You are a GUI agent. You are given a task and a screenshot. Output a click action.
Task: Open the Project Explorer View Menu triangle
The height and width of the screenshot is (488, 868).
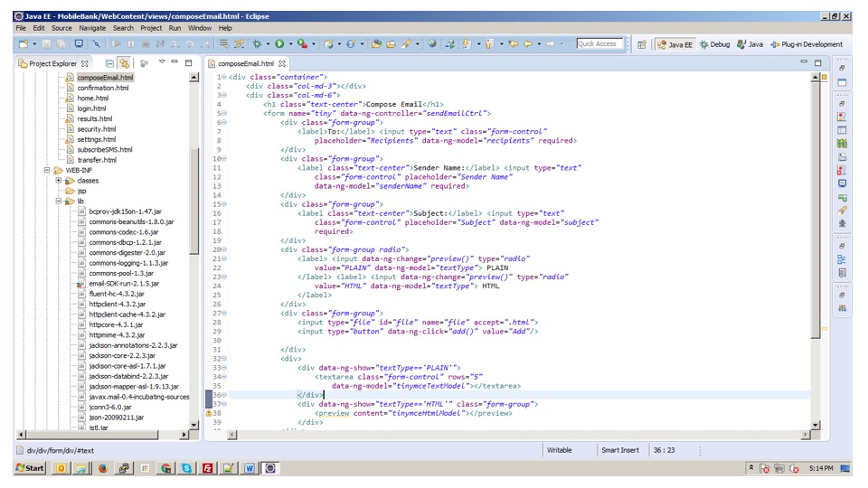pyautogui.click(x=162, y=62)
